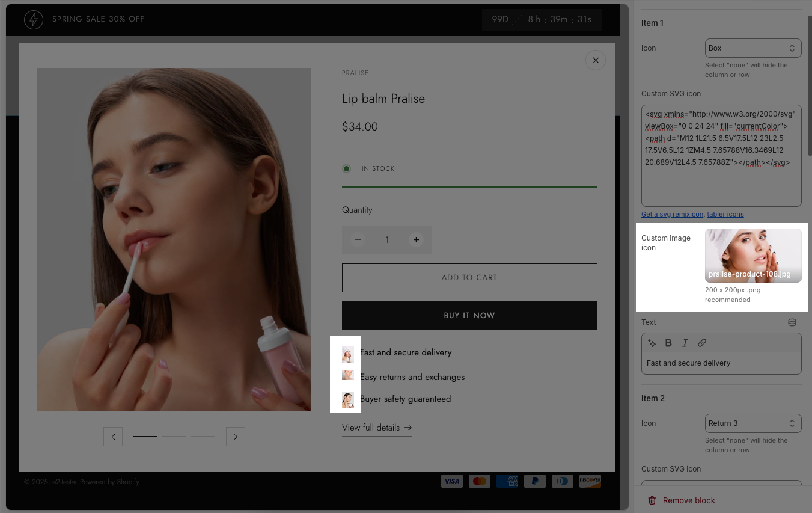Open the Item 2 Icon dropdown showing Return 3
This screenshot has height=513, width=812.
[x=752, y=423]
